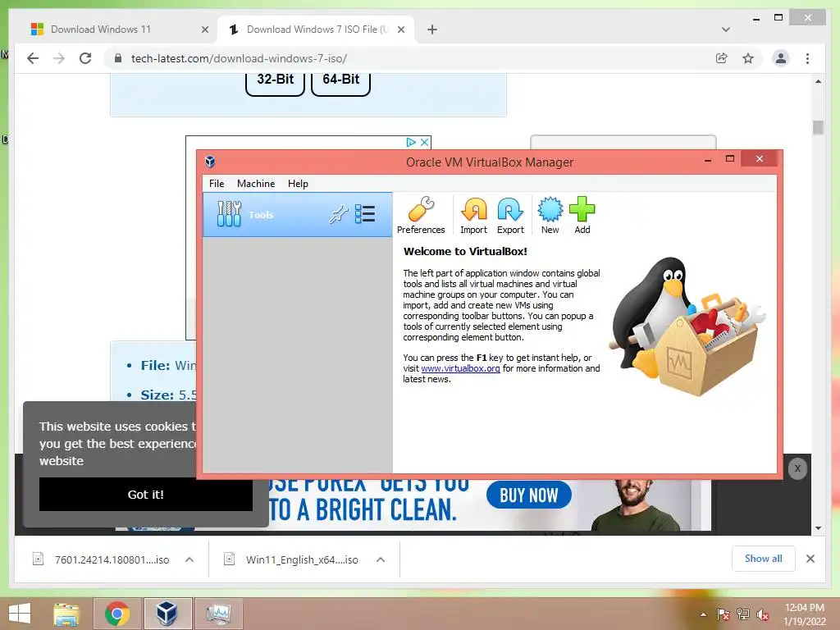Click the BUY NOW ad button

pyautogui.click(x=529, y=495)
